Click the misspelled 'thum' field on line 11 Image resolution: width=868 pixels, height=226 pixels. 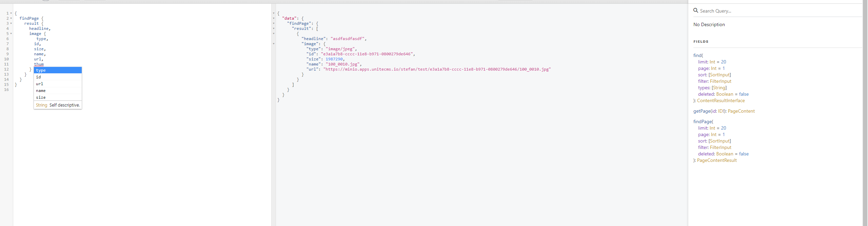(x=39, y=64)
